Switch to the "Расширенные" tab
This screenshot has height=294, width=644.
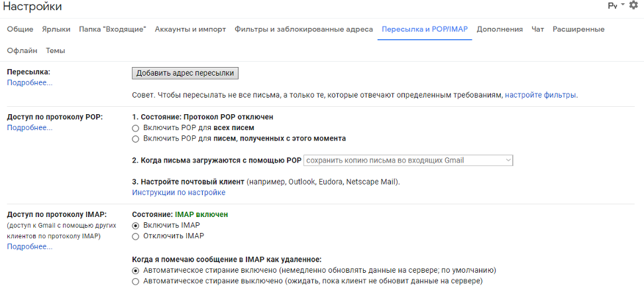578,29
